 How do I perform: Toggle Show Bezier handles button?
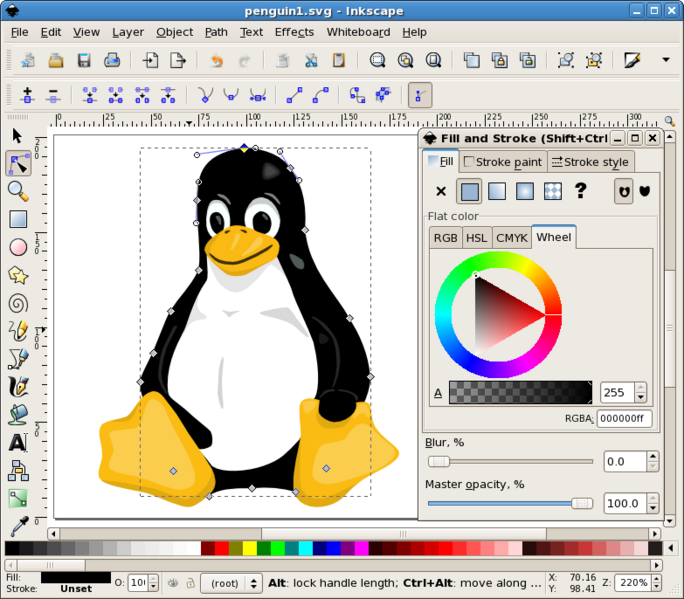coord(420,95)
